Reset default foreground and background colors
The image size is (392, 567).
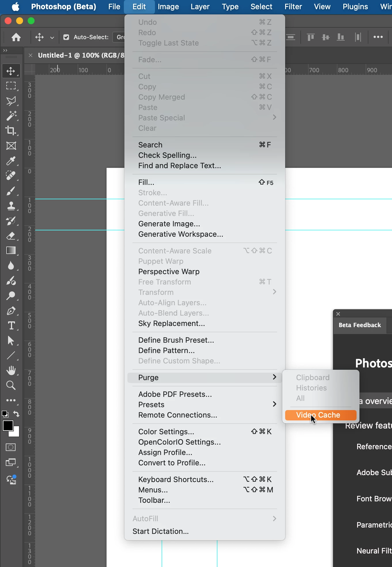[5, 414]
